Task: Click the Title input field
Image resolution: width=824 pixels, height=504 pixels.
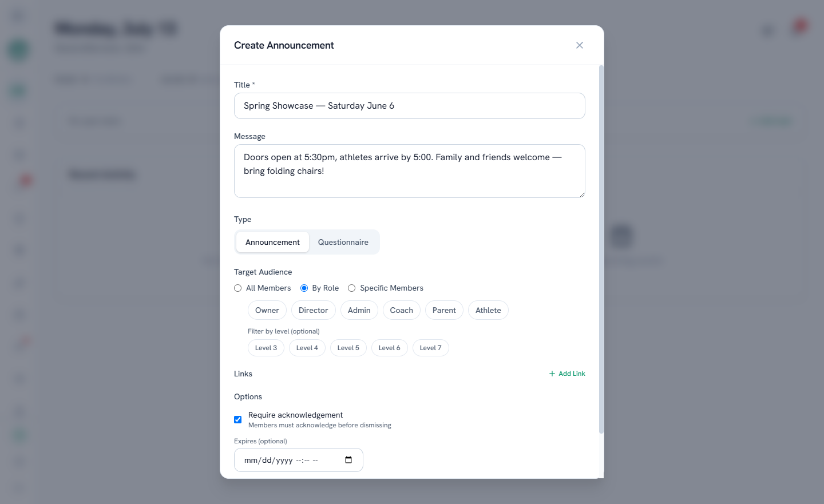Action: tap(410, 106)
